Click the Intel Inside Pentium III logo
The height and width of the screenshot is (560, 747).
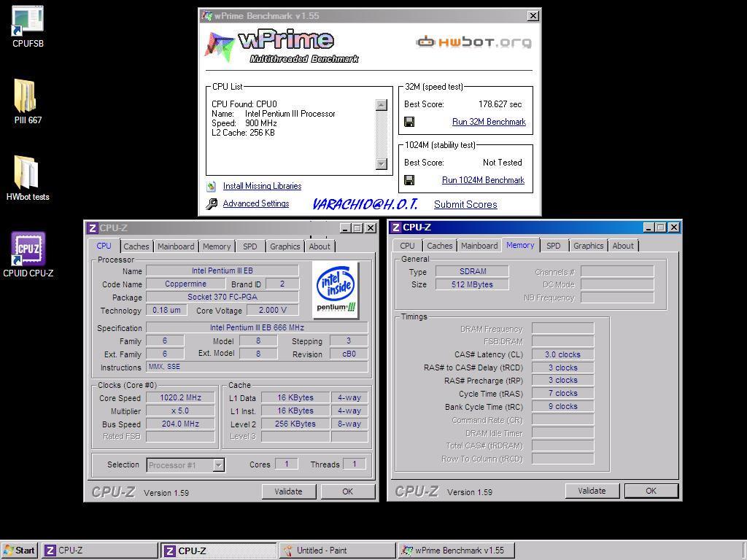[336, 289]
